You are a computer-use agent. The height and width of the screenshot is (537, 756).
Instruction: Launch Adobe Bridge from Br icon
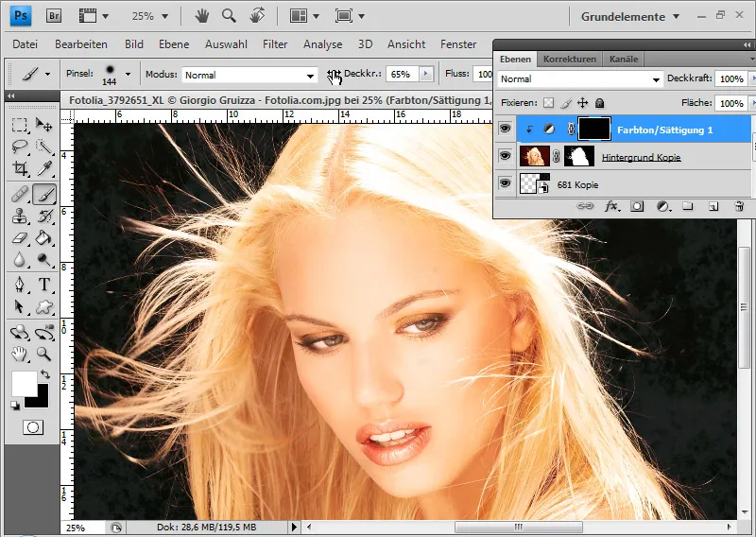pyautogui.click(x=54, y=16)
